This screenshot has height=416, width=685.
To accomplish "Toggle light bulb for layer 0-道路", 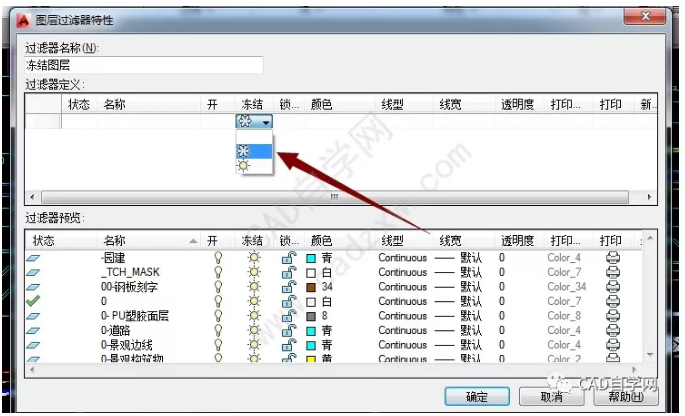I will [218, 330].
